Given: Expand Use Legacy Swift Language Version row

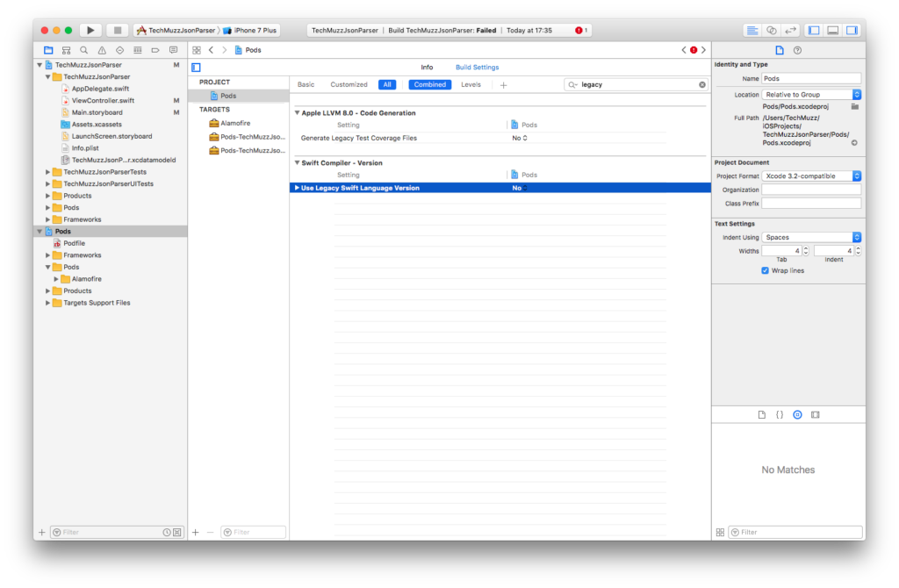Looking at the screenshot, I should coord(297,188).
